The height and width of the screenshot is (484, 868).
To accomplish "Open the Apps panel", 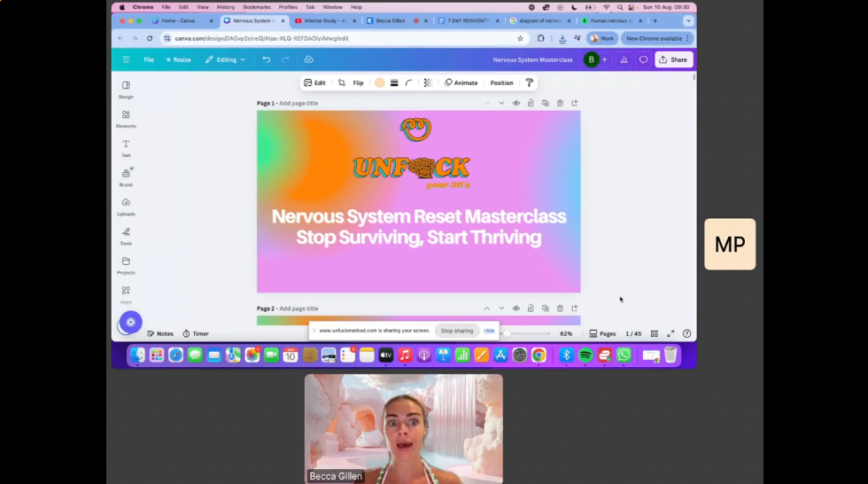I will point(126,294).
